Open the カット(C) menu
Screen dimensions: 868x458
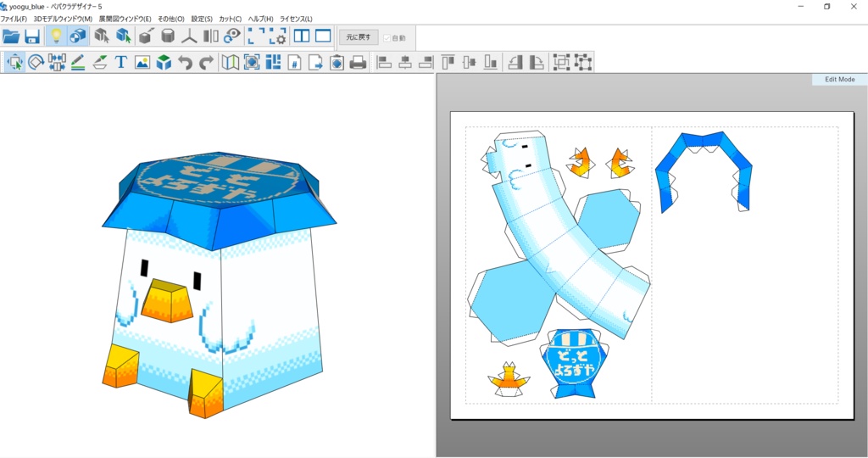231,19
